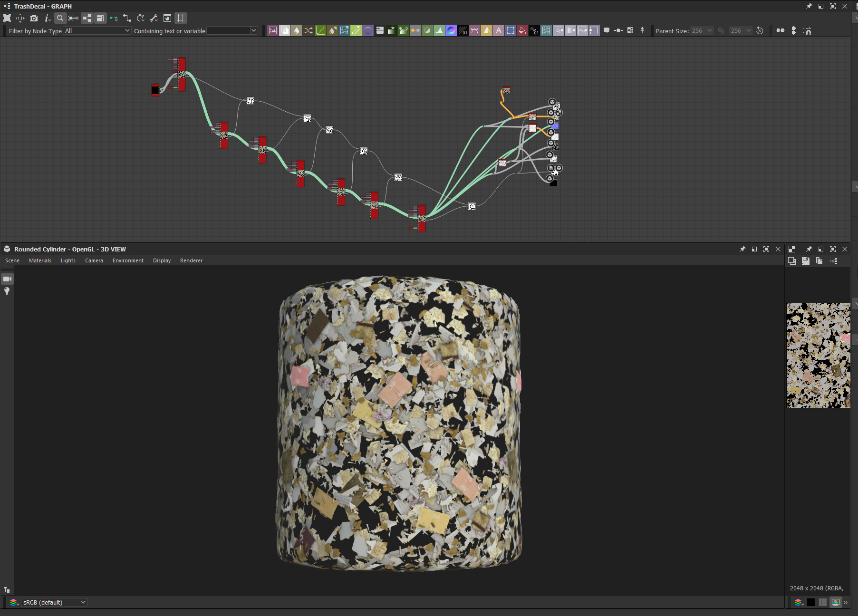Open the Filter by Node Type dropdown

(x=97, y=31)
